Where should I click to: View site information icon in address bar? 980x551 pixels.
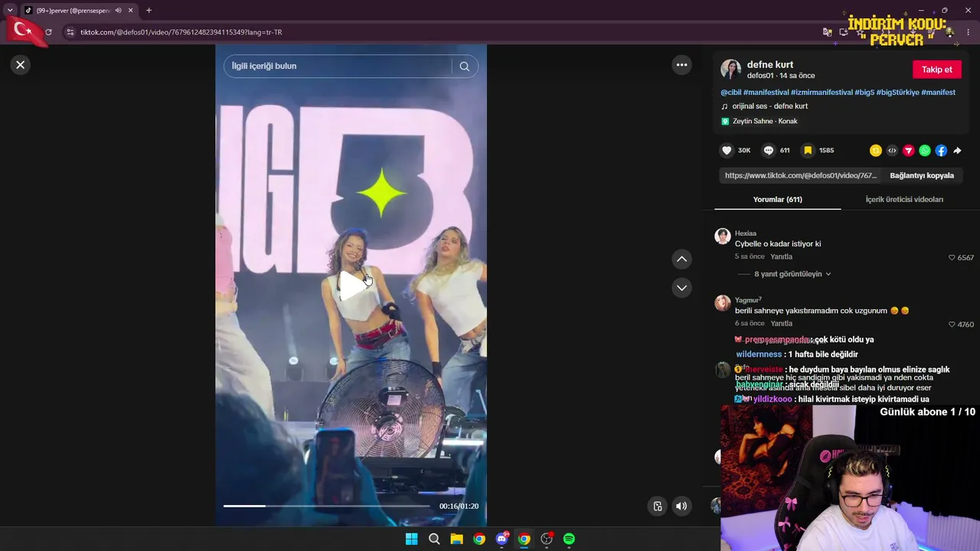(x=70, y=32)
